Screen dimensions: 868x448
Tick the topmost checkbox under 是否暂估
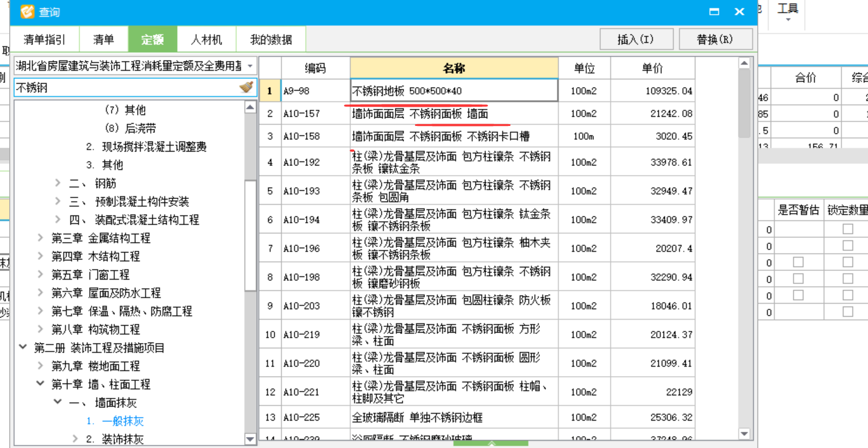click(798, 262)
